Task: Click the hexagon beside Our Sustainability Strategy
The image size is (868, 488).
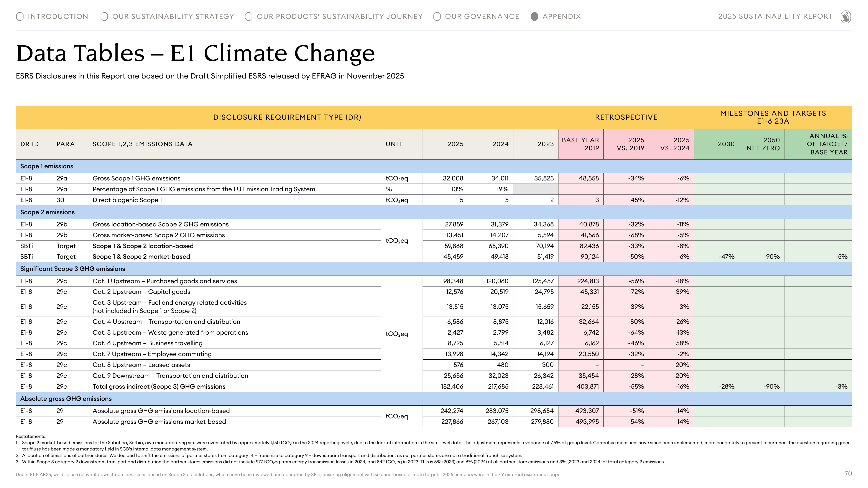Action: [x=104, y=16]
